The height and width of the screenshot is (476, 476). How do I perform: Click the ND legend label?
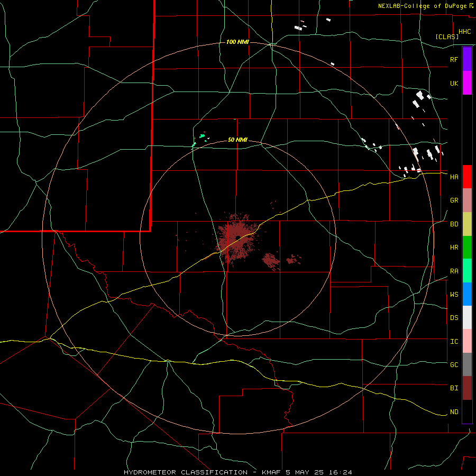click(x=454, y=412)
